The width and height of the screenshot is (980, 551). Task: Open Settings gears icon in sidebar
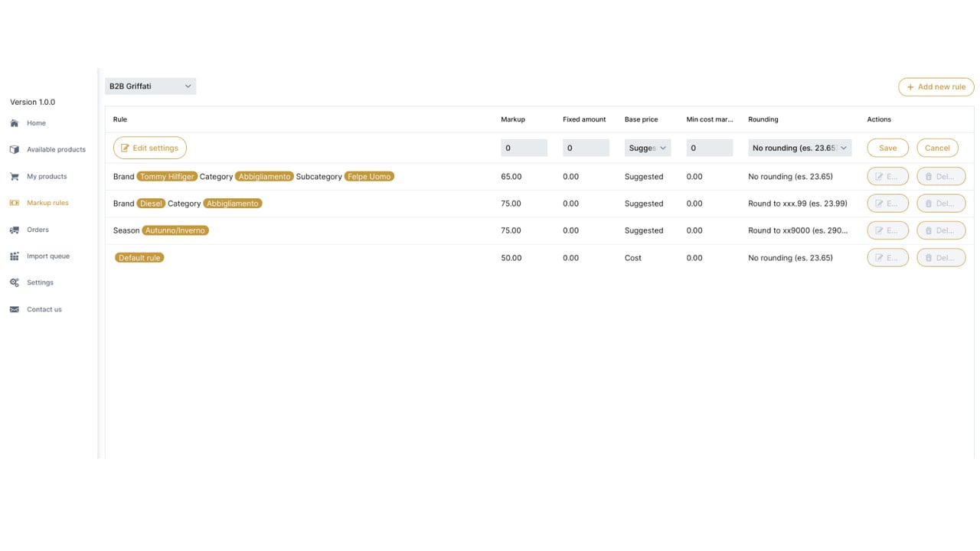(x=14, y=282)
